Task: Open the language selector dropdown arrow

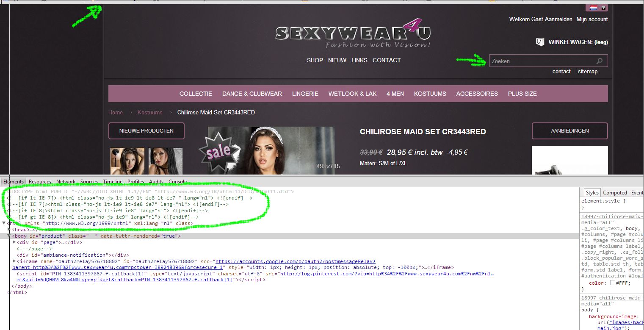Action: pos(604,8)
